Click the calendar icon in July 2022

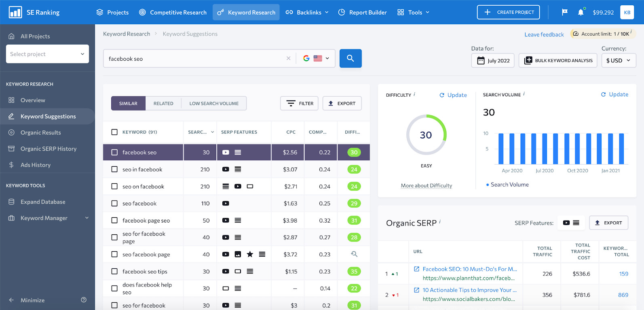[481, 60]
